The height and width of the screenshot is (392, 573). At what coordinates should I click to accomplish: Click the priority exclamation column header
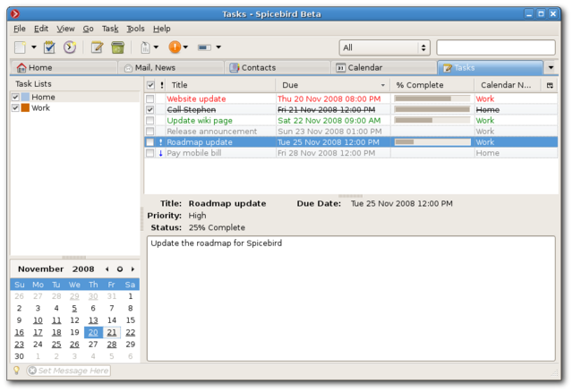pos(161,85)
